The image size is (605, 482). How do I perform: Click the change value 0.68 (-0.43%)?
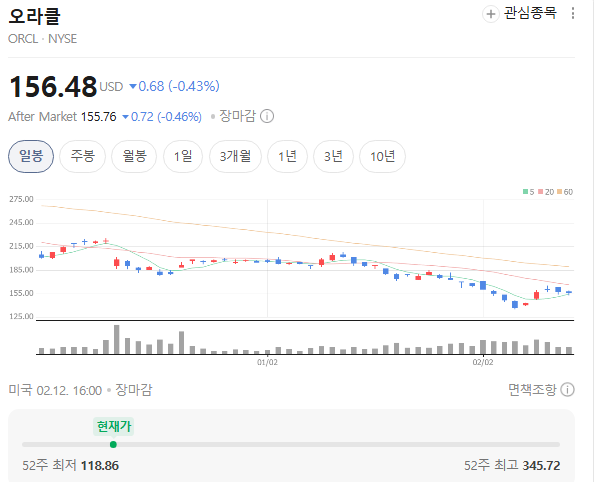[x=174, y=86]
